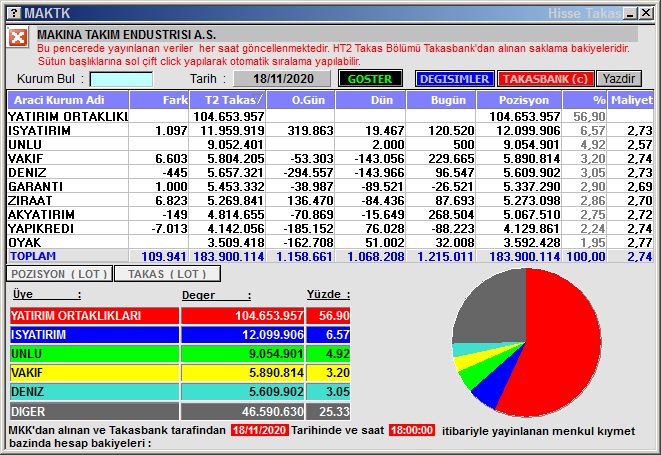Click company name MAKINA TAKIM ENDUSTRISI A.S.

click(126, 35)
